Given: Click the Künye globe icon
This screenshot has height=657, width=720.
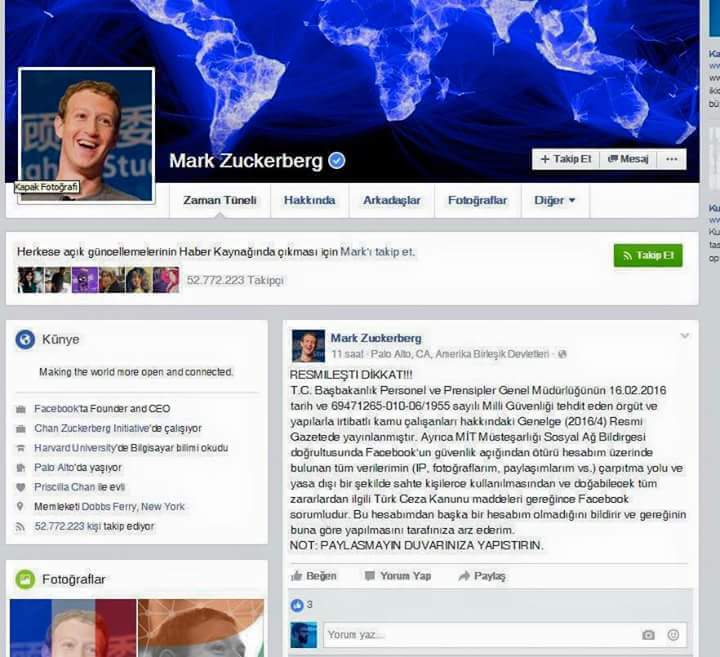Looking at the screenshot, I should point(25,339).
